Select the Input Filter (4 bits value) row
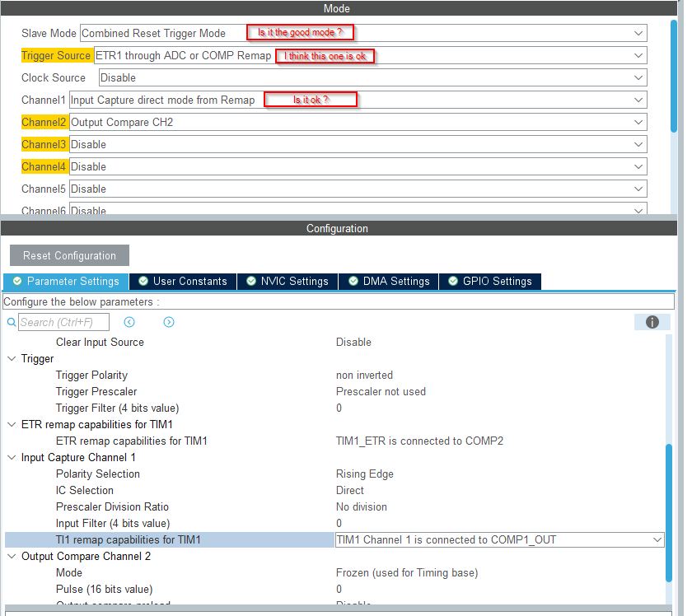 (x=334, y=523)
